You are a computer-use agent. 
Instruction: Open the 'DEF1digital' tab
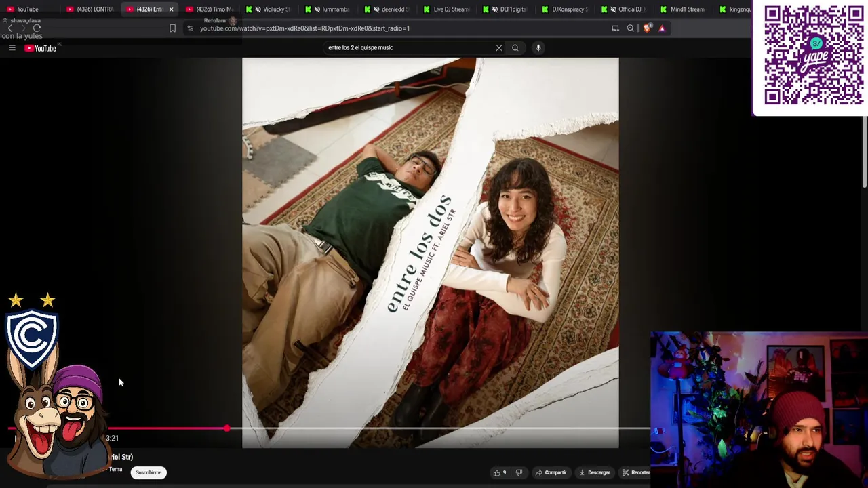pos(507,9)
